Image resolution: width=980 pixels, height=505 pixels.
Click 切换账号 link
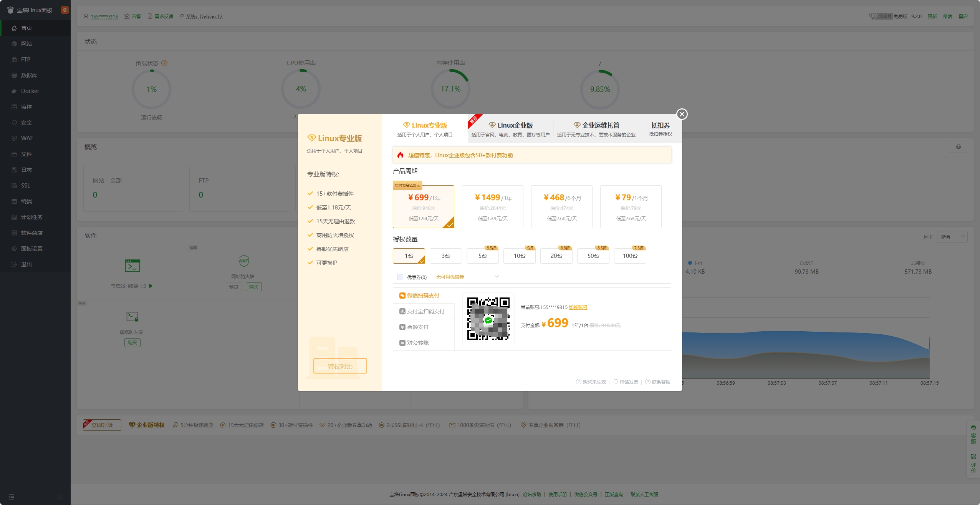pos(578,307)
